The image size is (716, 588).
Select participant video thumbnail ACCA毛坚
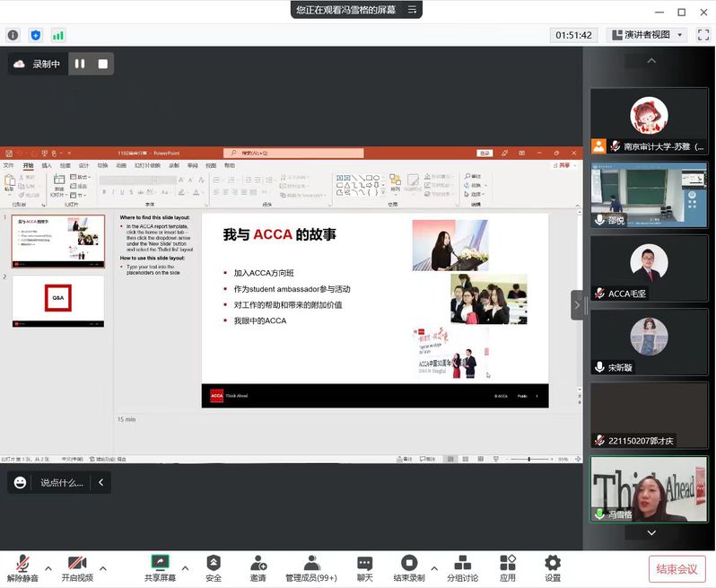click(649, 268)
